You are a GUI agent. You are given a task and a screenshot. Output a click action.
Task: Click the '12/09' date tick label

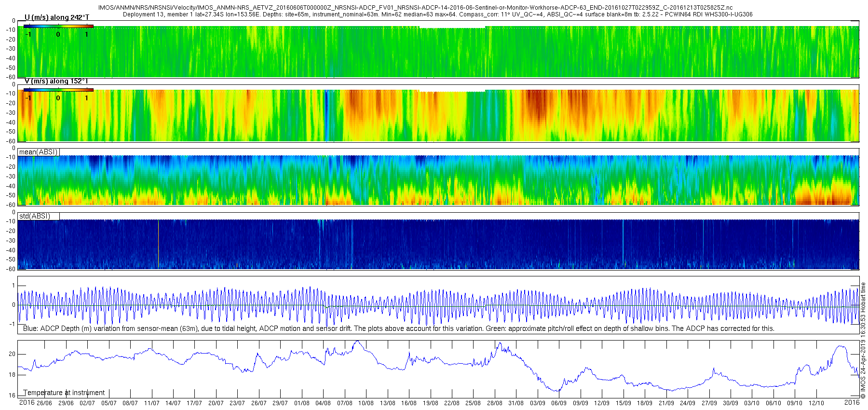click(602, 403)
